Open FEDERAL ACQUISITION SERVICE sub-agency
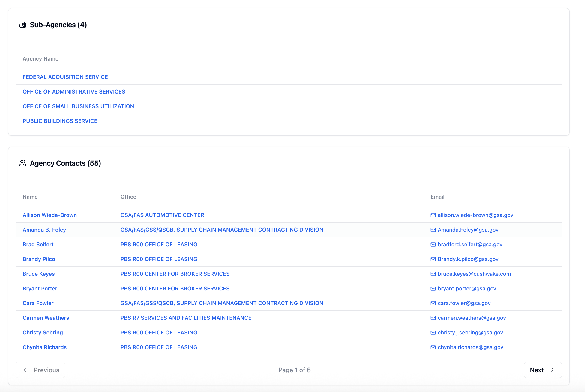This screenshot has height=392, width=585. [x=65, y=77]
